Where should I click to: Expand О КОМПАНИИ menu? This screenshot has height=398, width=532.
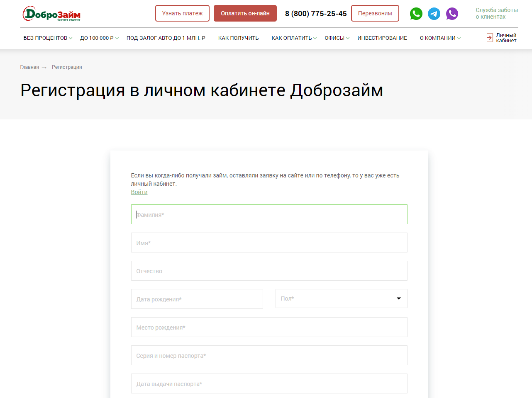[x=440, y=38]
